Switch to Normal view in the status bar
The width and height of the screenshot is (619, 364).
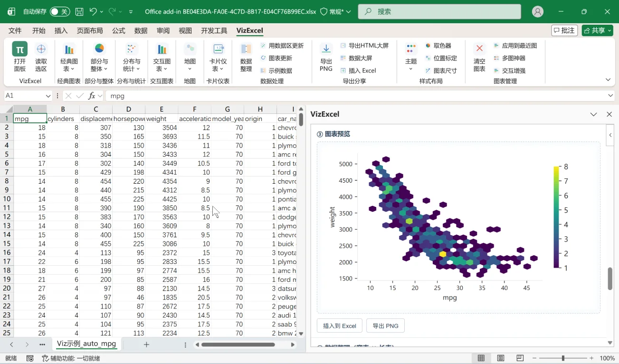tap(481, 358)
